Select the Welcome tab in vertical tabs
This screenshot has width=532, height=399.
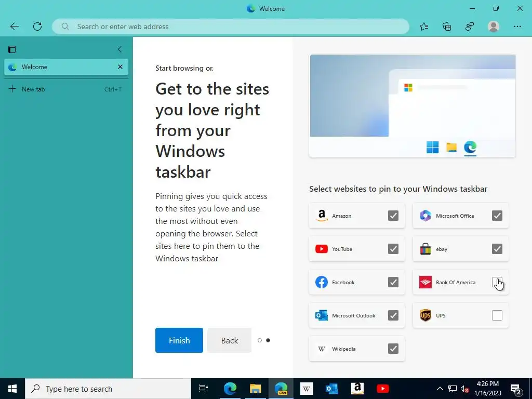click(x=66, y=67)
